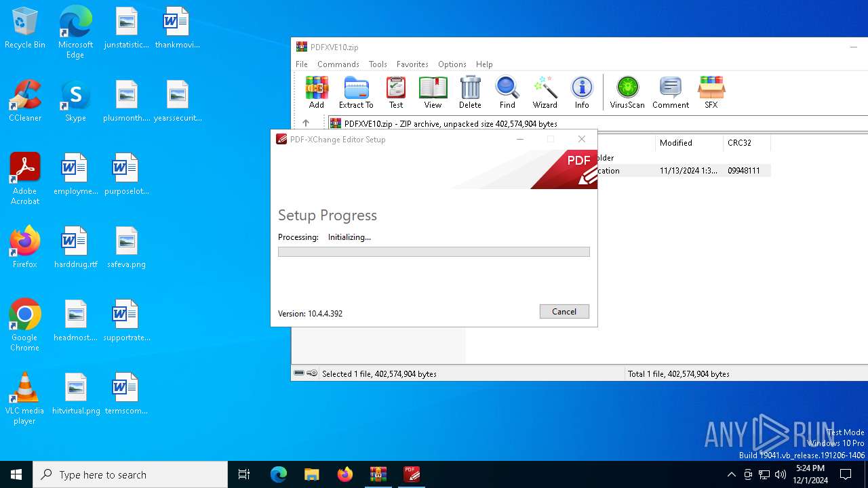Viewport: 868px width, 488px height.
Task: Open Firefox from the taskbar
Action: [x=345, y=474]
